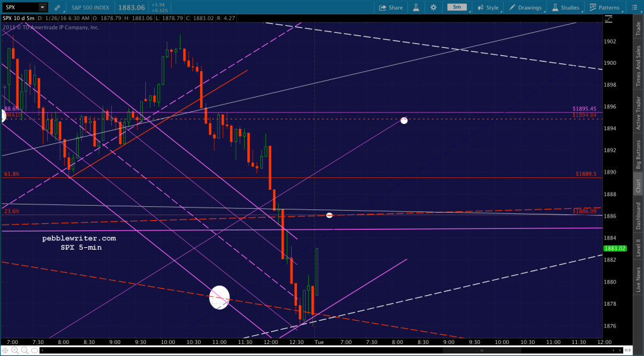Click the D: 1/26/16 6:30 AM date readout
Viewport: 644px width, 356px height.
coord(64,18)
